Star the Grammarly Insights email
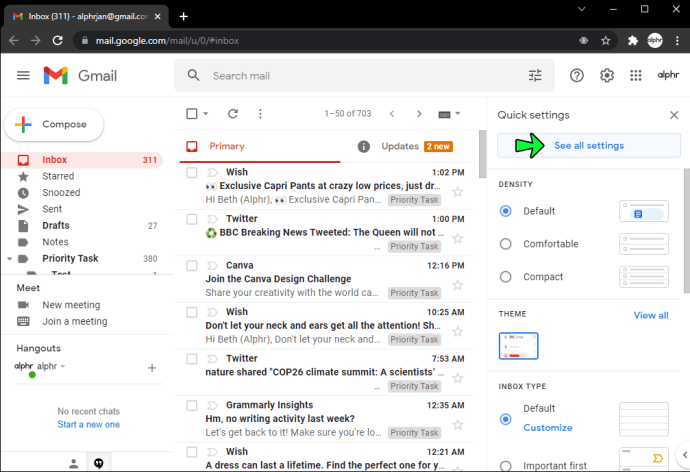Viewport: 690px width, 472px height. click(x=458, y=425)
